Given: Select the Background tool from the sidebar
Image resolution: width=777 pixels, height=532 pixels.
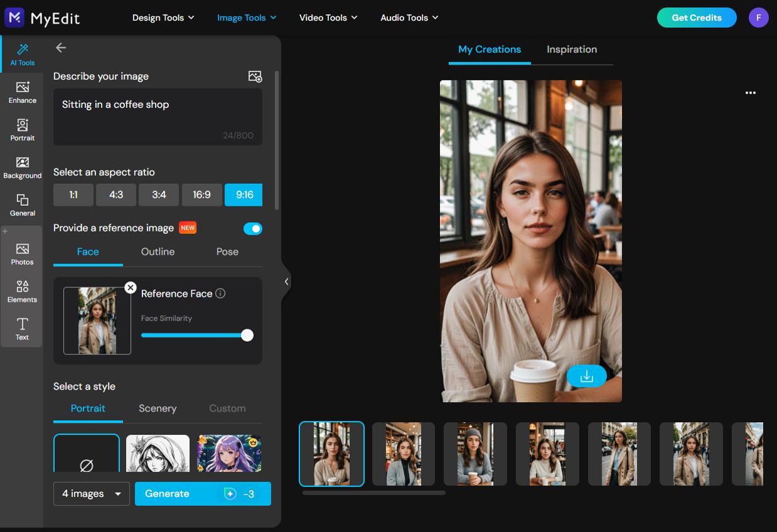Looking at the screenshot, I should click(x=22, y=167).
